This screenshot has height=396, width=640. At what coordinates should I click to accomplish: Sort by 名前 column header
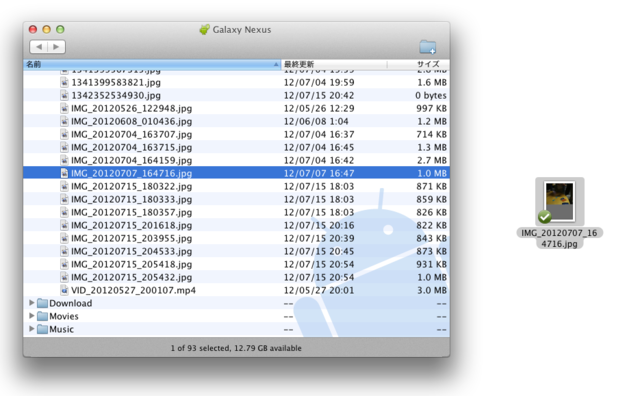point(152,64)
